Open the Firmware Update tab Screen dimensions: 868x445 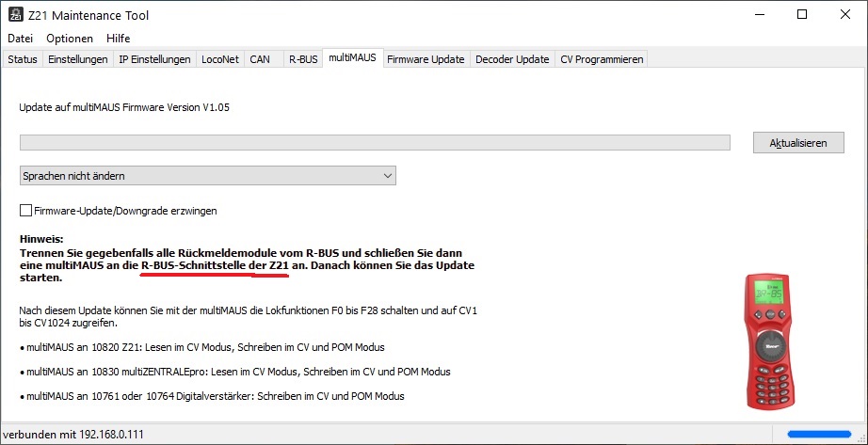pyautogui.click(x=426, y=59)
